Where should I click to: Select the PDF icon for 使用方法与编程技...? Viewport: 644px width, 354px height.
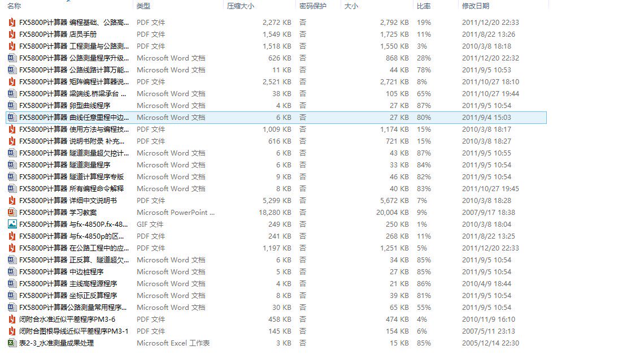[12, 129]
